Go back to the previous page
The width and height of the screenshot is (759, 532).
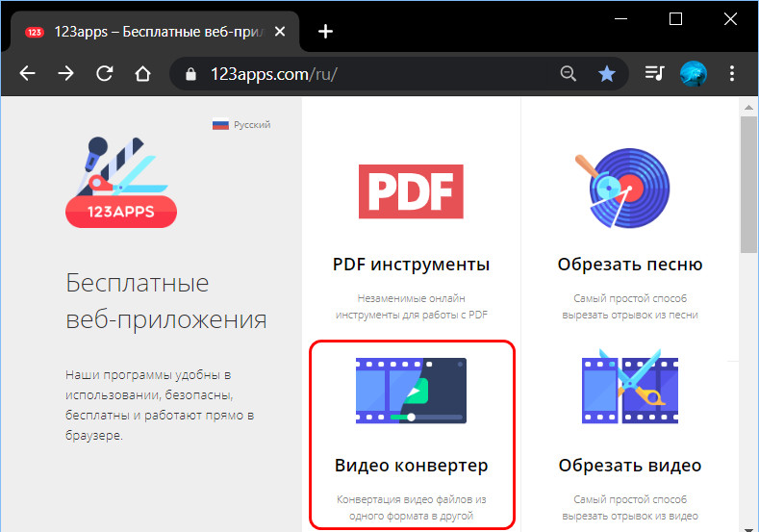28,73
